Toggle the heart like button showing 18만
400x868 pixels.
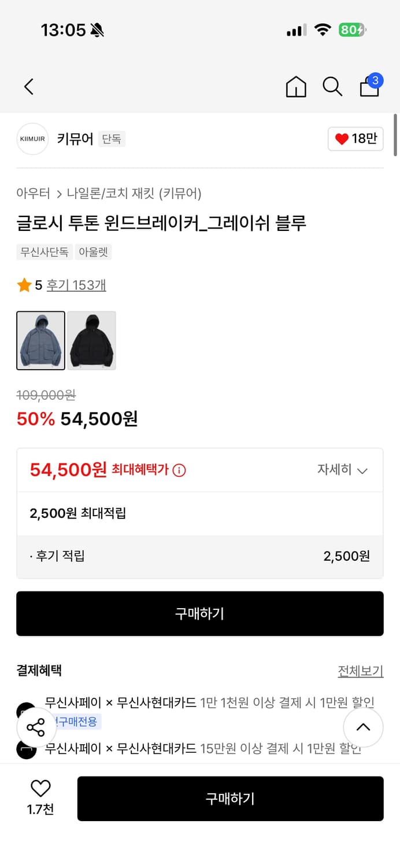[x=355, y=139]
